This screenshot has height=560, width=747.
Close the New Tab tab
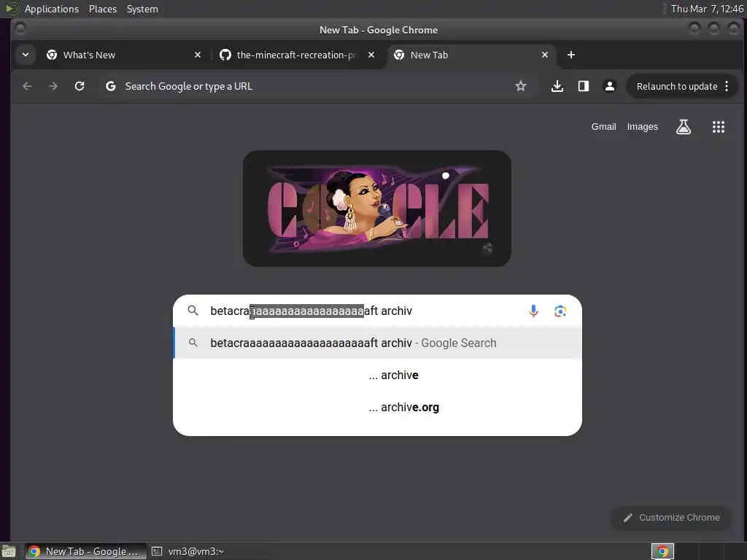544,55
